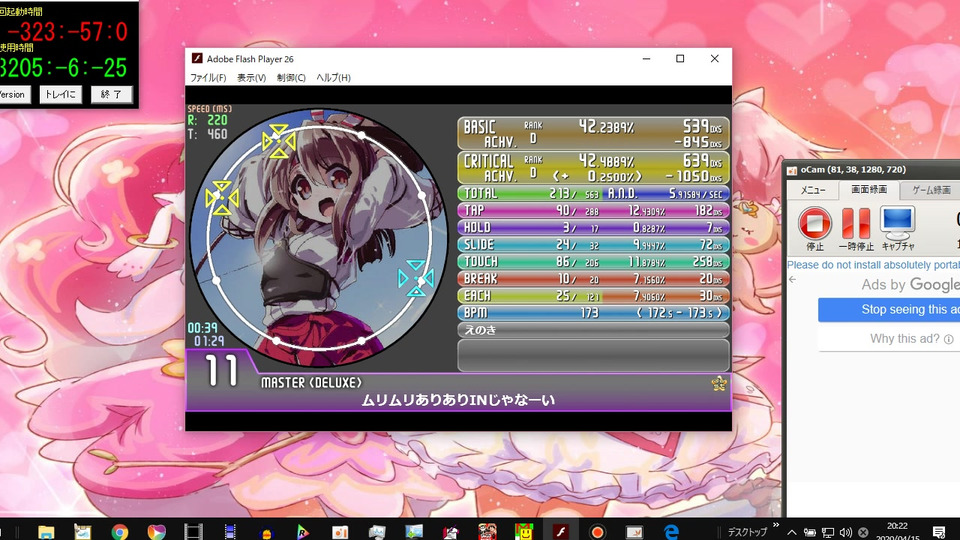Click the MASTER (DELUXE) difficulty label
Viewport: 960px width, 540px height.
click(x=311, y=383)
